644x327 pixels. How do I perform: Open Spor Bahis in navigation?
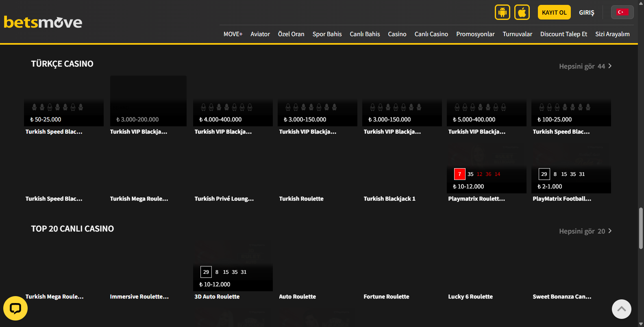click(x=327, y=34)
